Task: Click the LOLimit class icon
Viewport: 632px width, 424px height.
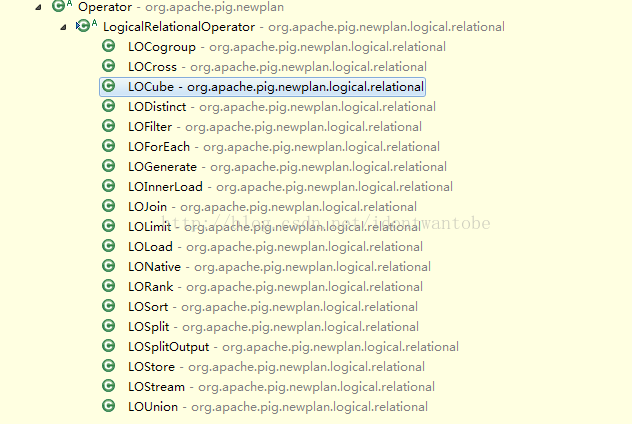Action: click(108, 226)
